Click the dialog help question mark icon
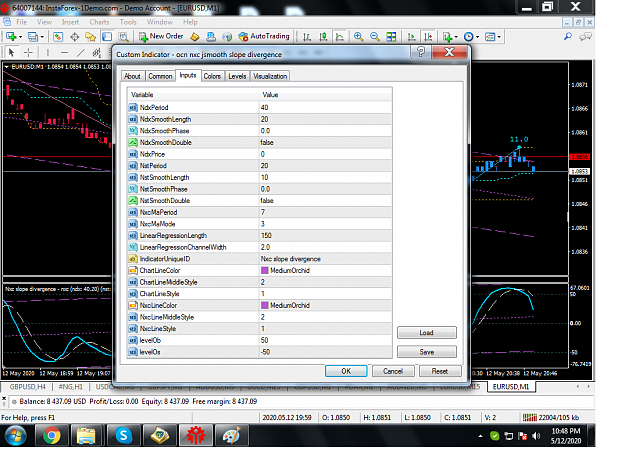 tap(421, 52)
